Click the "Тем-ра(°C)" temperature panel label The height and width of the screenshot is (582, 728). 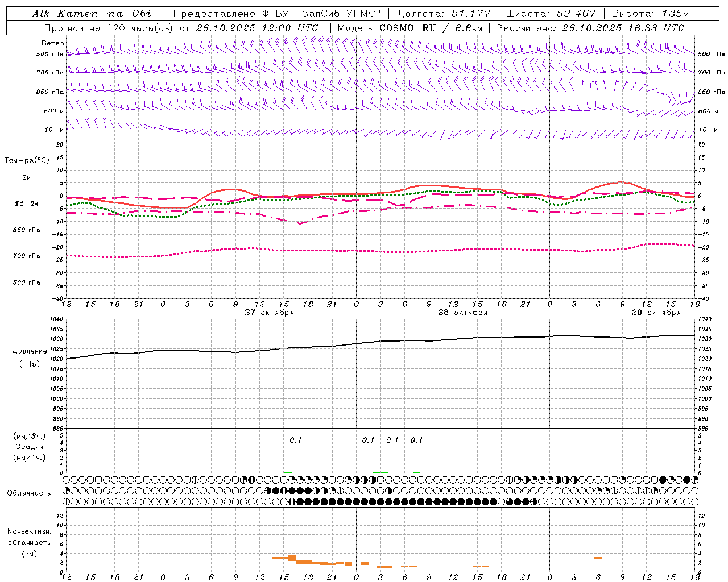[x=27, y=160]
